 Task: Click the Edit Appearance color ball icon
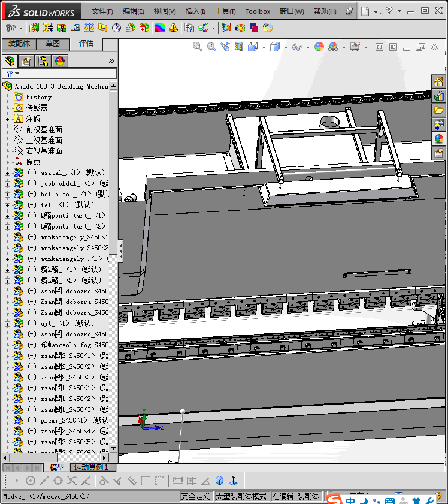point(319,47)
